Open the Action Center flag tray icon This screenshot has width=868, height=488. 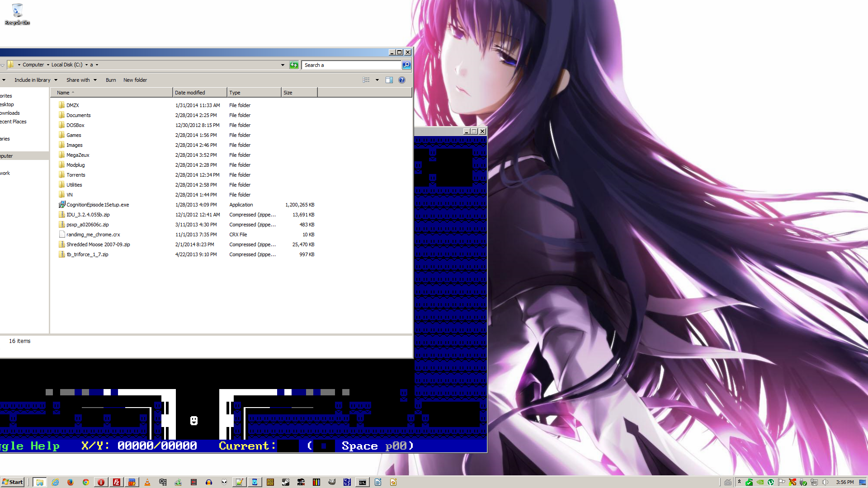pyautogui.click(x=782, y=482)
